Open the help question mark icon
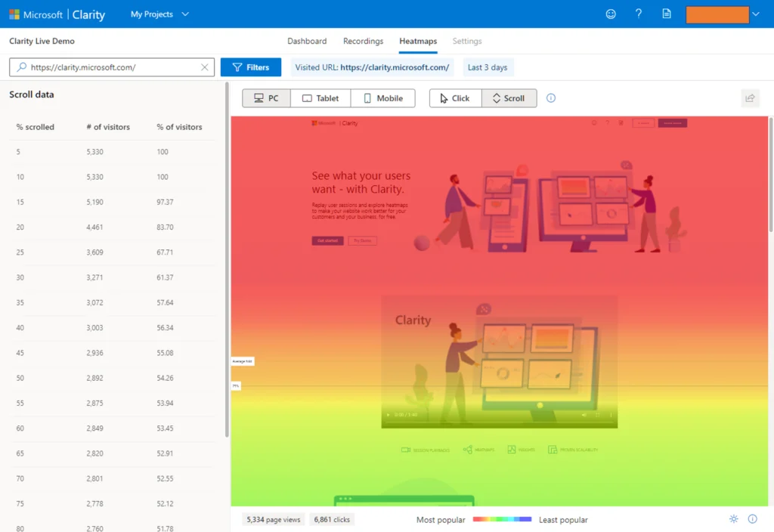The width and height of the screenshot is (774, 532). tap(638, 14)
